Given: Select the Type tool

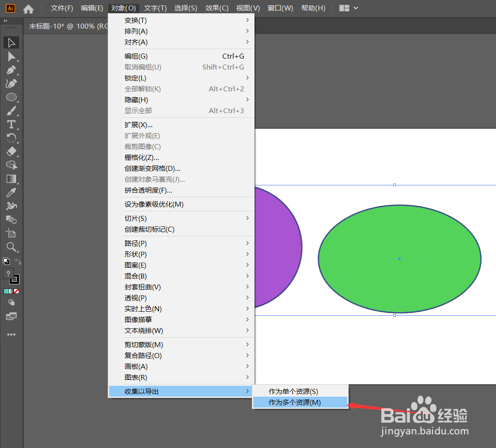Looking at the screenshot, I should [11, 124].
